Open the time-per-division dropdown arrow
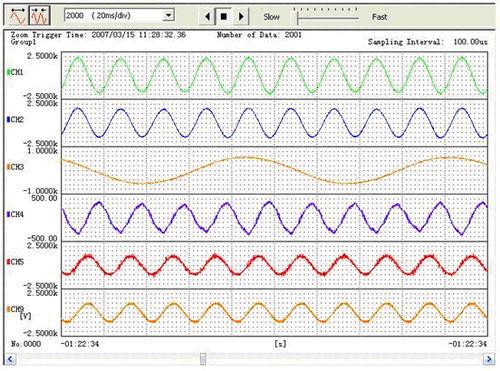The width and height of the screenshot is (500, 371). [168, 15]
